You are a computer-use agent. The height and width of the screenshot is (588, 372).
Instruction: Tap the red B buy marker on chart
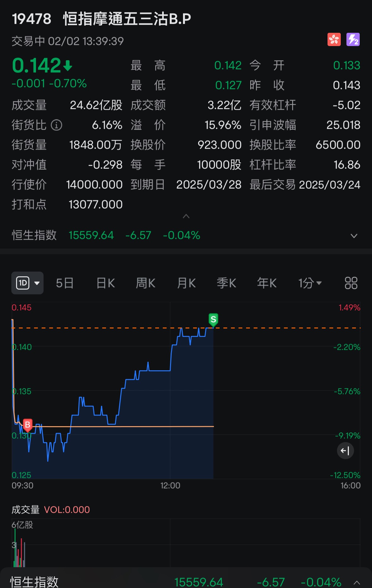click(27, 425)
